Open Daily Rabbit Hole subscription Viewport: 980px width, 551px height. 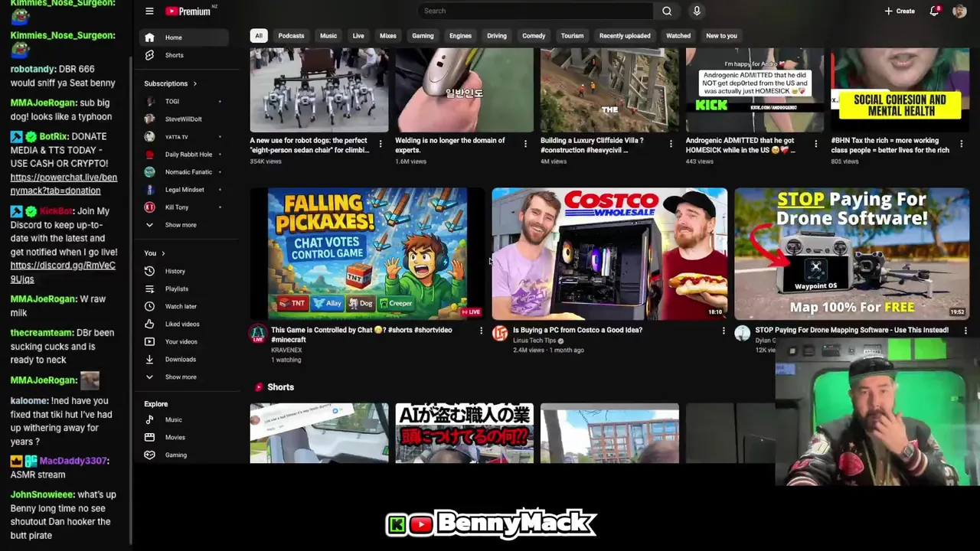tap(184, 154)
